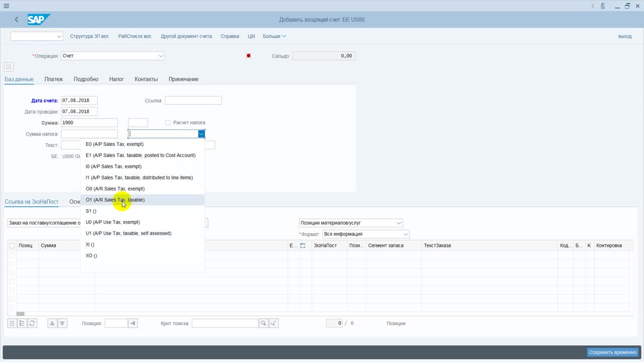Open the Формат dropdown
The image size is (644, 362).
pyautogui.click(x=406, y=234)
